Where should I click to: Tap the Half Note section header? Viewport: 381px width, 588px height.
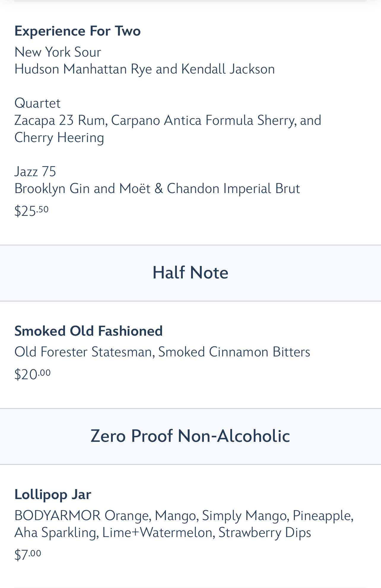tap(190, 273)
